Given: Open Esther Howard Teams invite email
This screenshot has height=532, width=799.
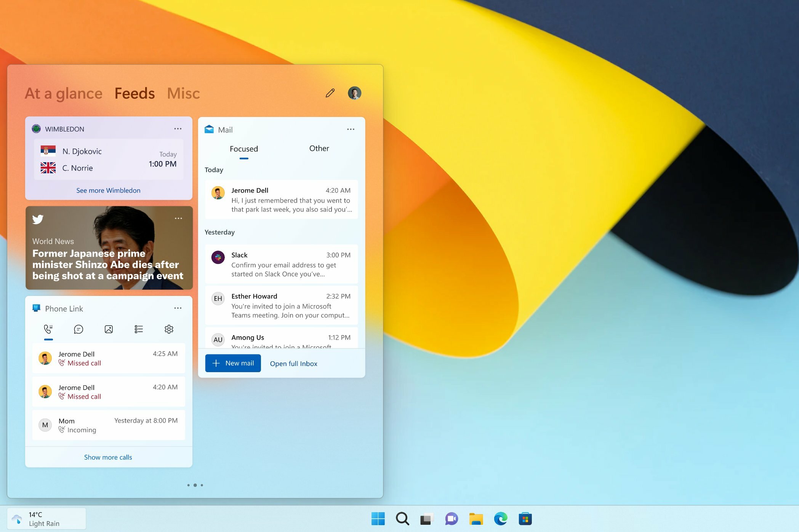Looking at the screenshot, I should pos(281,305).
